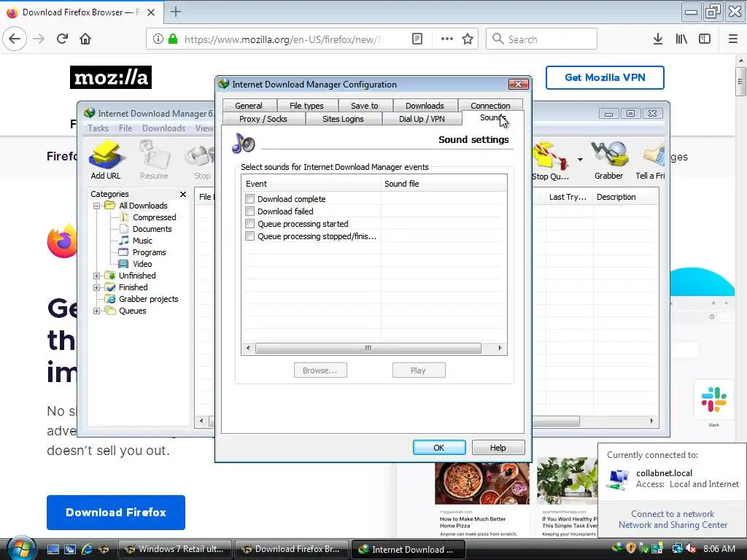Enable the Download complete sound checkbox
The height and width of the screenshot is (560, 747).
point(249,198)
